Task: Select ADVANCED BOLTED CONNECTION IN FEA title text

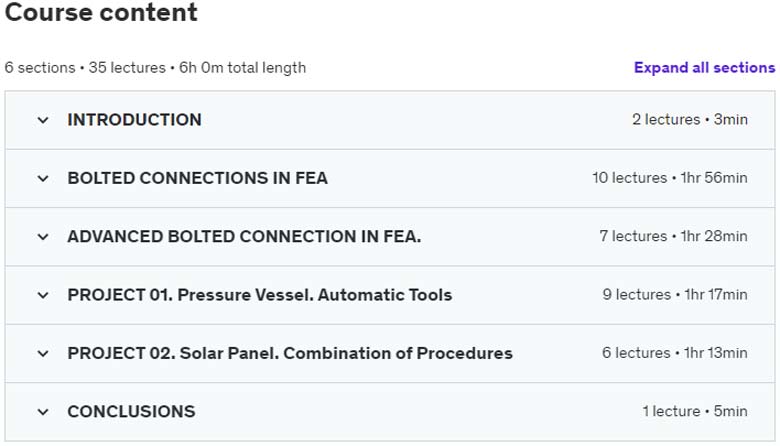Action: (x=244, y=237)
